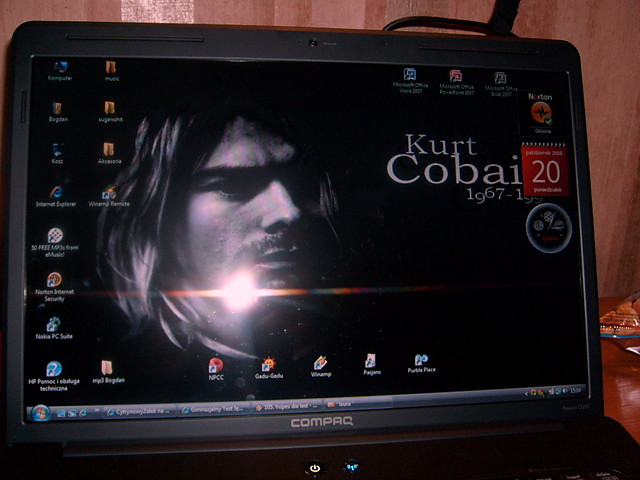Open HP Pomoc i obsługa techniczna
This screenshot has width=640, height=480.
coord(54,376)
